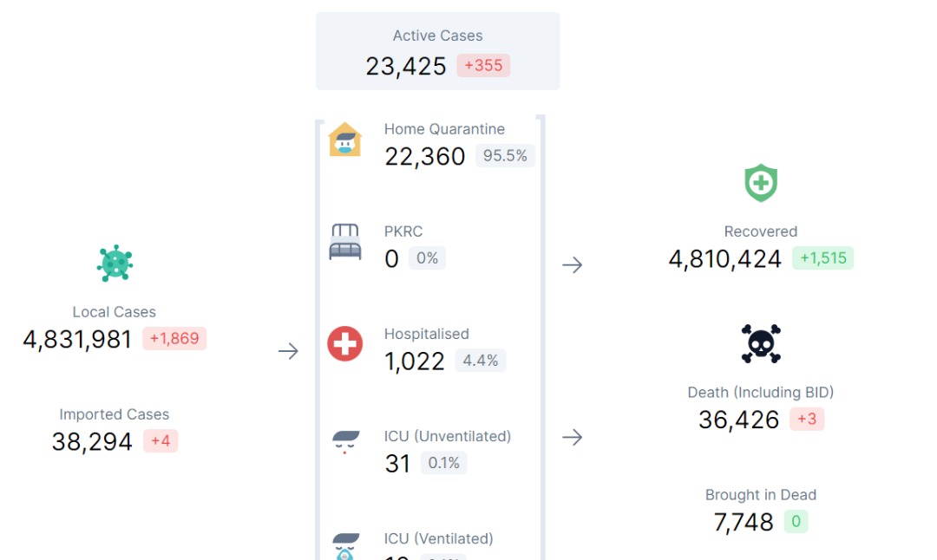
Task: Click the Active Cases 23,425 card
Action: click(x=438, y=51)
